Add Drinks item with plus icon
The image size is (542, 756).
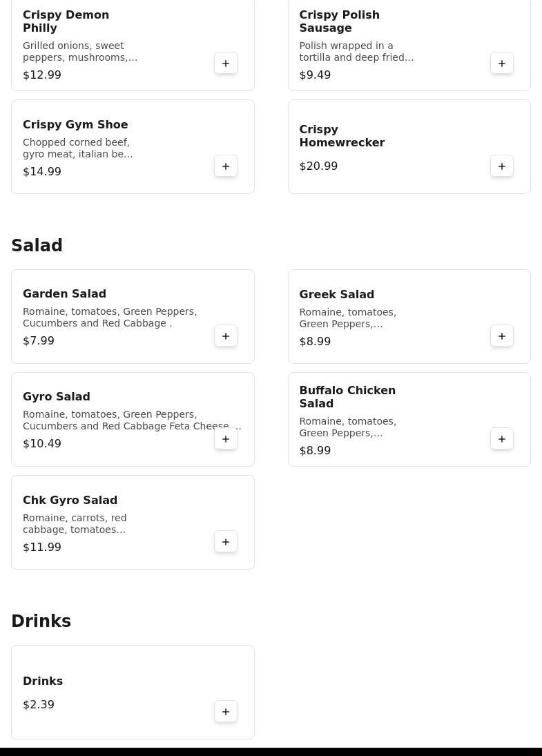(x=226, y=712)
